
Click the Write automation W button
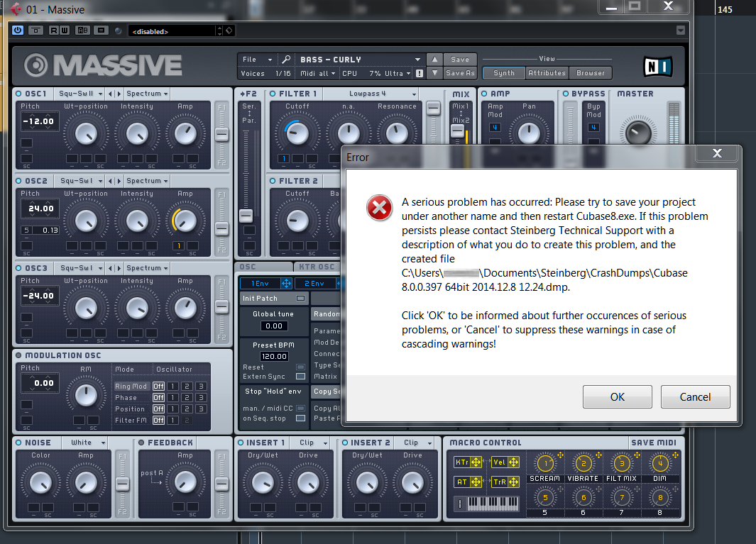65,30
